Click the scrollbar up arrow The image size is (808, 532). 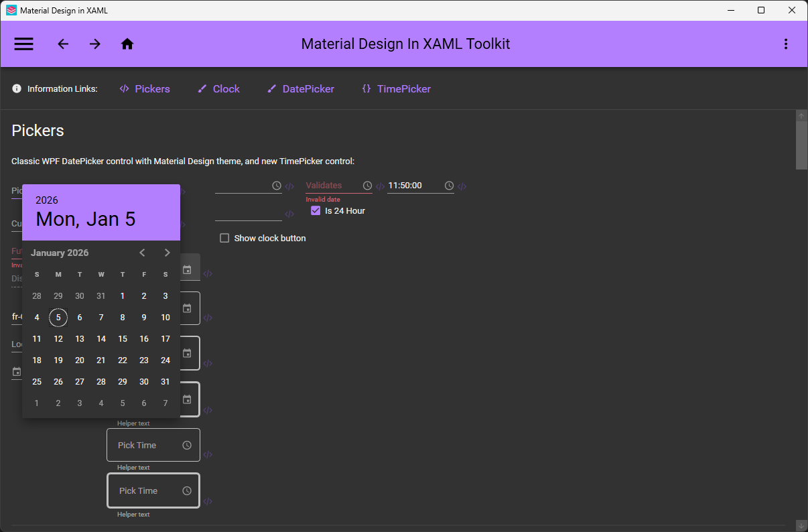[x=801, y=116]
